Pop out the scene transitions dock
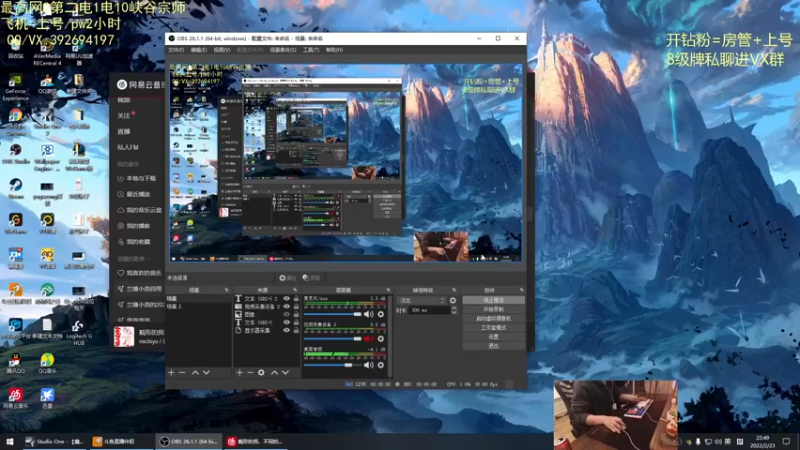Viewport: 800px width, 450px height. (454, 290)
